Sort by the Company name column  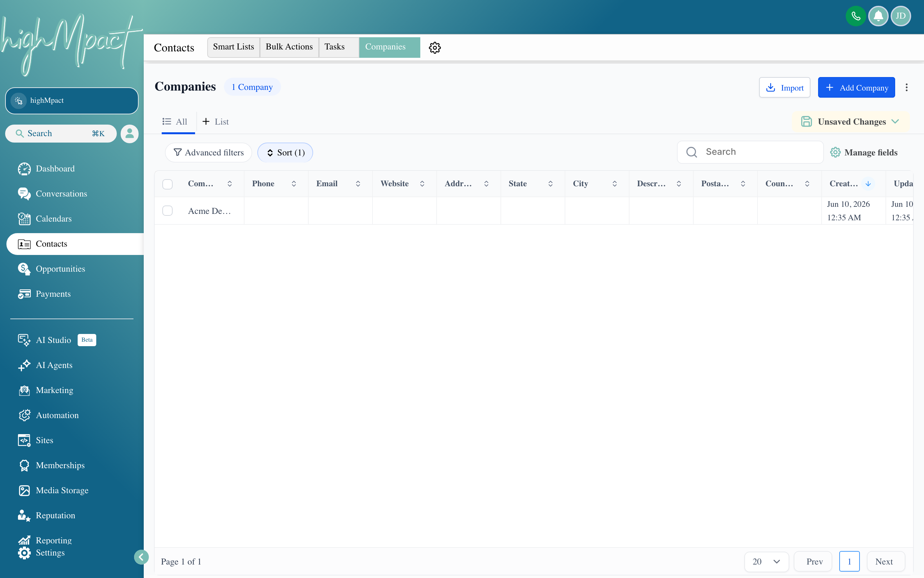pos(230,184)
